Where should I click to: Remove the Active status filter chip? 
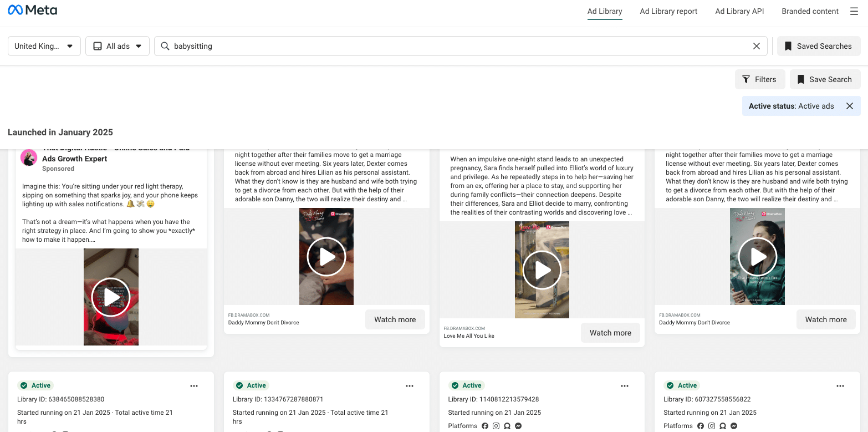click(x=849, y=106)
